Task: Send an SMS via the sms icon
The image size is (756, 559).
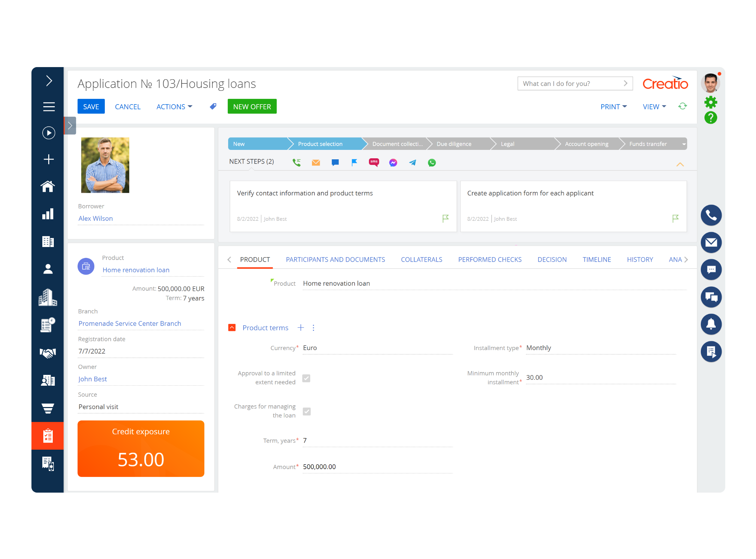Action: click(373, 162)
